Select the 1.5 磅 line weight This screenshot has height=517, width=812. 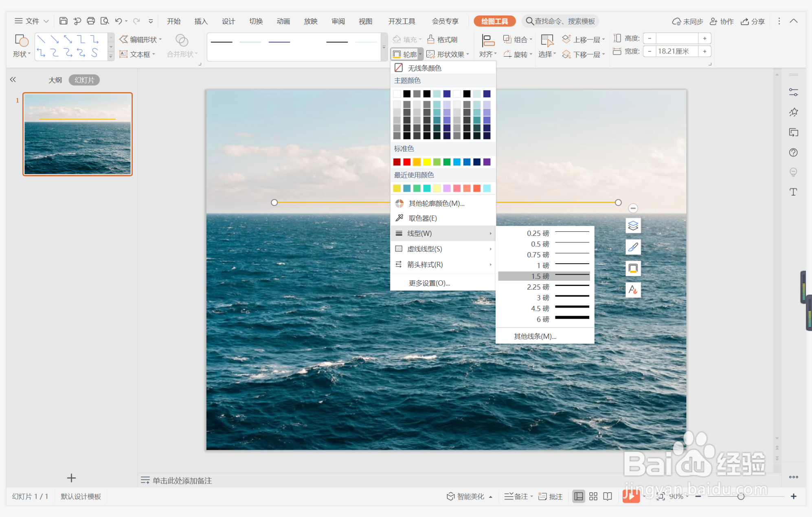point(544,276)
